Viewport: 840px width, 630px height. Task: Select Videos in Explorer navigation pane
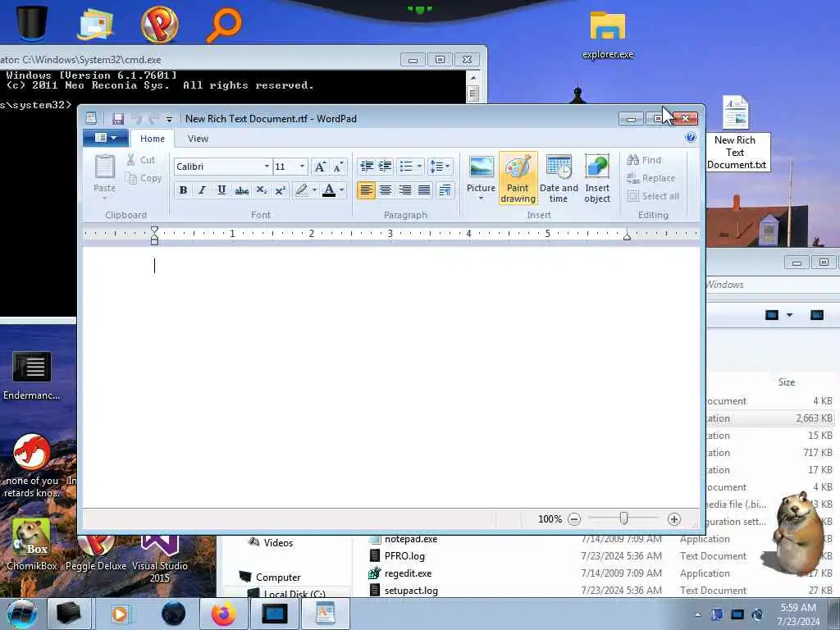click(x=271, y=543)
